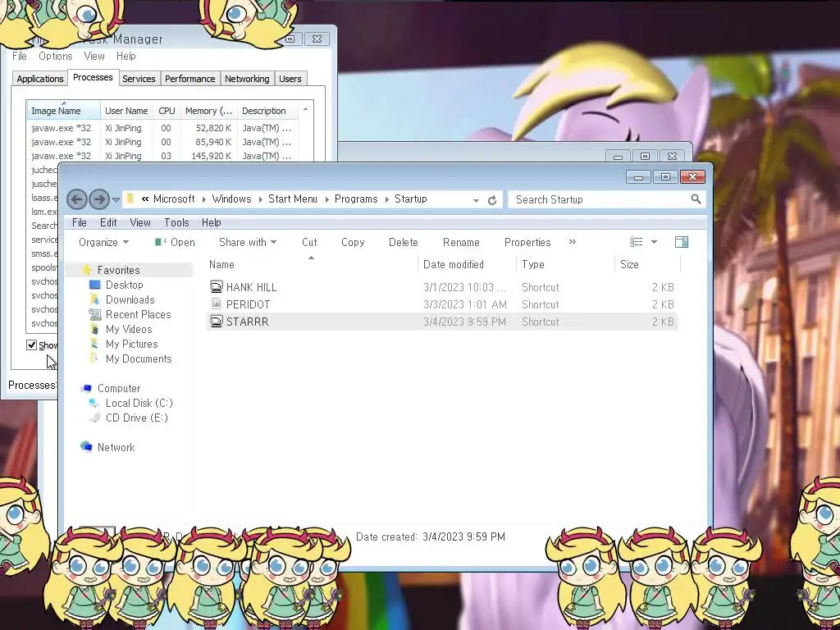Open the view options dropdown arrow
The width and height of the screenshot is (840, 630).
654,242
